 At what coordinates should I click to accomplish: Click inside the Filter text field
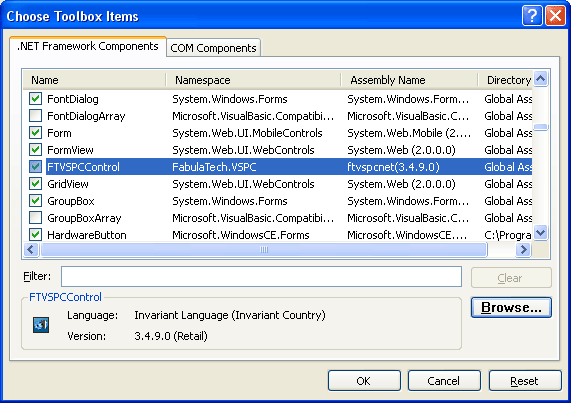tap(261, 276)
